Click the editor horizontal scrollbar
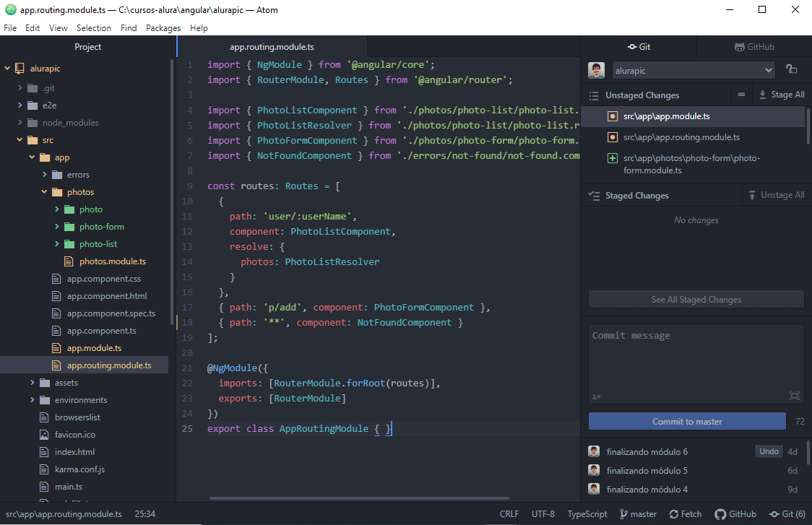This screenshot has height=525, width=812. (359, 498)
